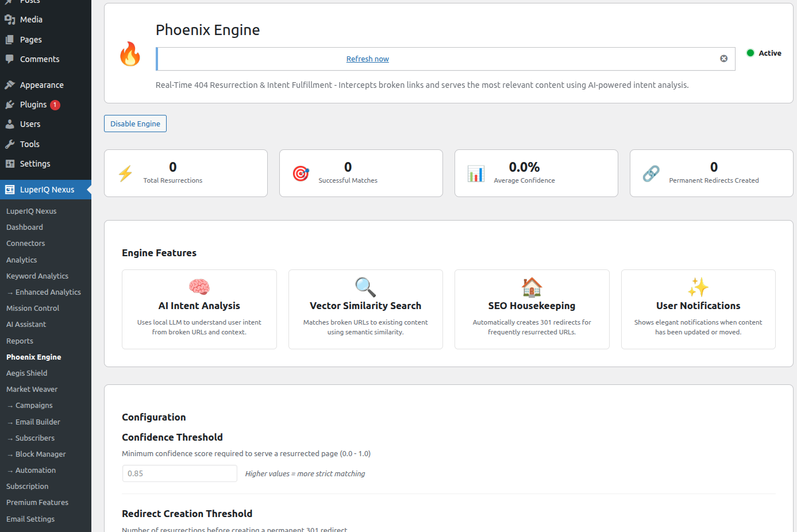This screenshot has height=532, width=797.
Task: Go to Aegis Shield submenu page
Action: tap(26, 373)
